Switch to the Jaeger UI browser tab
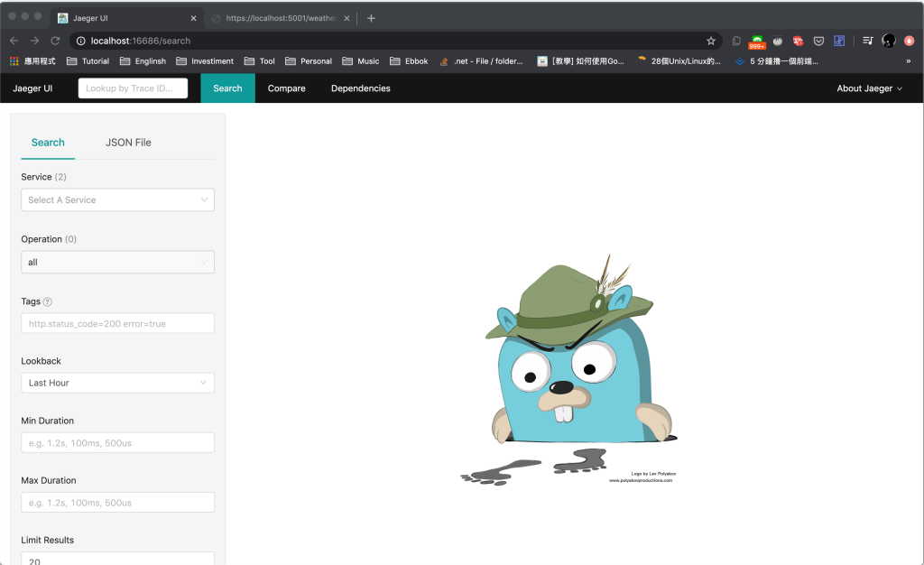924x565 pixels. tap(126, 18)
